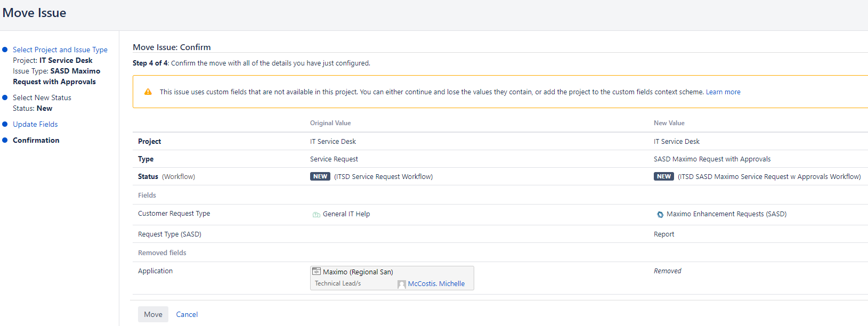Click SASD Maximo Request with Approvals new value
The image size is (868, 326).
point(712,159)
